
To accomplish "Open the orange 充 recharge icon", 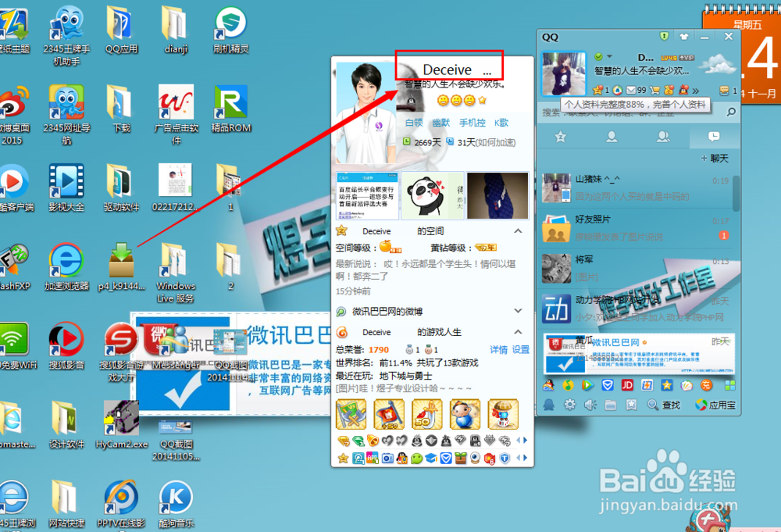I will (706, 384).
